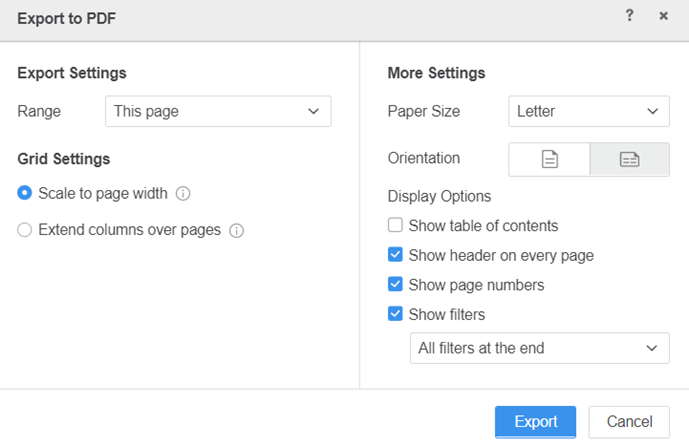This screenshot has height=447, width=689.
Task: Click the blue Export button
Action: [535, 422]
